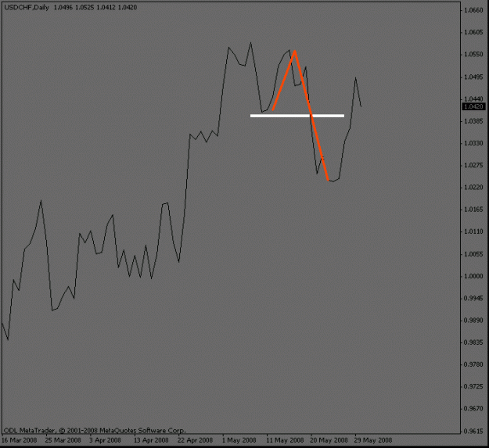Click the 22 Apr 2008 date label
Viewport: 489px width, 448px height.
196,440
